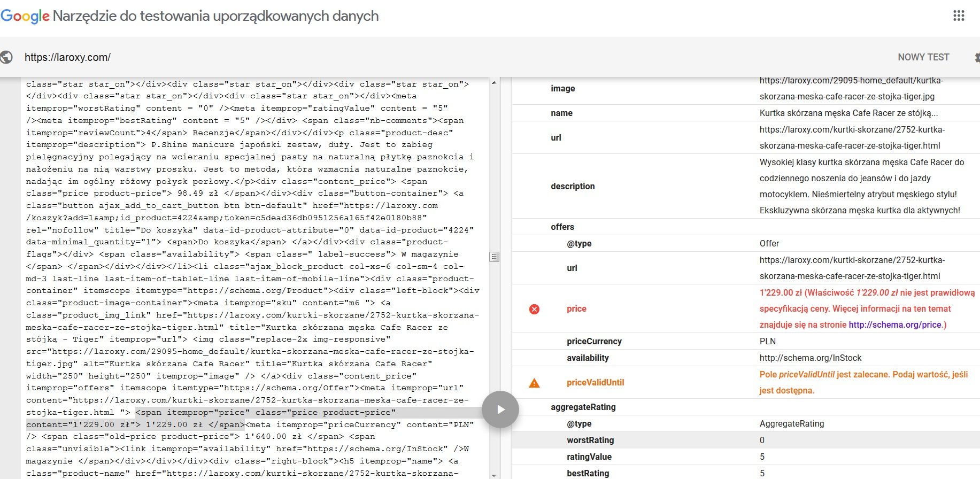Image resolution: width=980 pixels, height=479 pixels.
Task: Click the orange warning icon beside priceValidUntil
Action: 534,383
